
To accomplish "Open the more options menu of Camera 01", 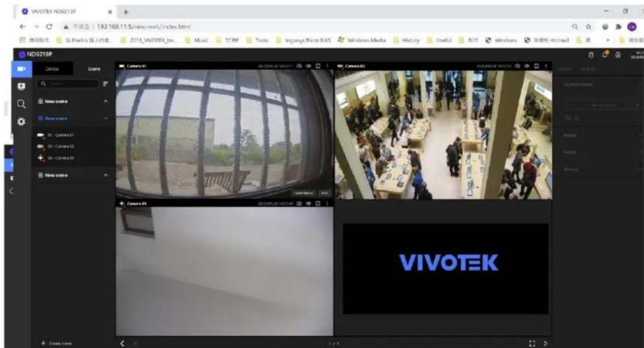I will coord(327,66).
